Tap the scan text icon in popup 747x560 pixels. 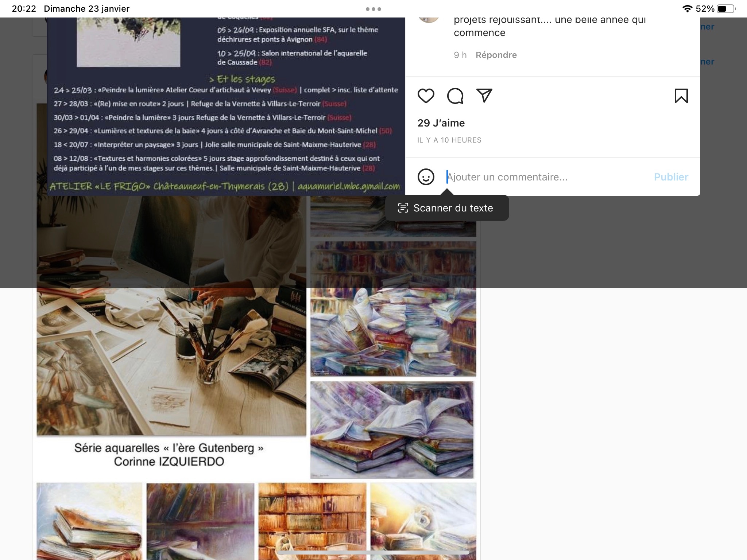click(x=403, y=208)
